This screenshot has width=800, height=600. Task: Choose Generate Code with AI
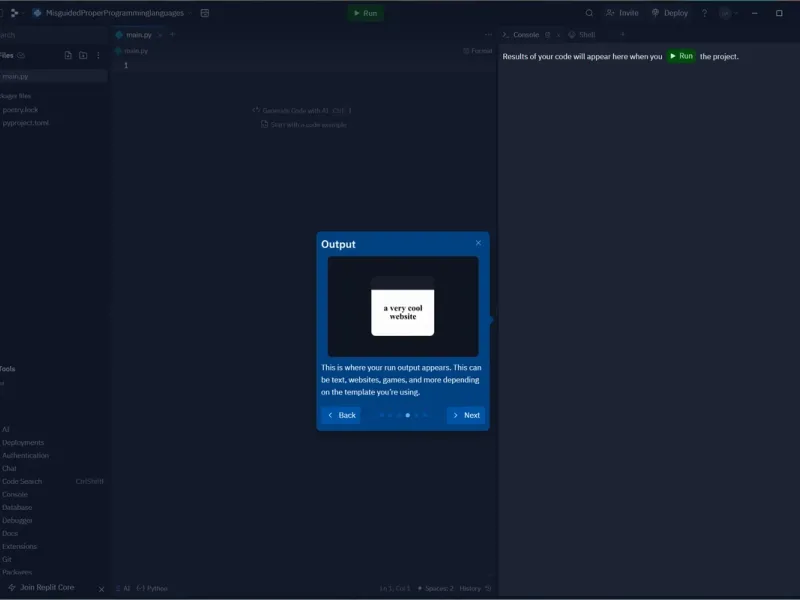(302, 110)
